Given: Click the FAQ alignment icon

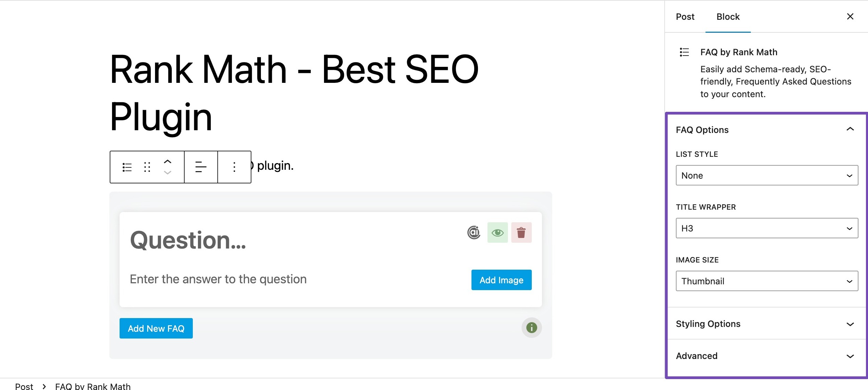Looking at the screenshot, I should 200,167.
